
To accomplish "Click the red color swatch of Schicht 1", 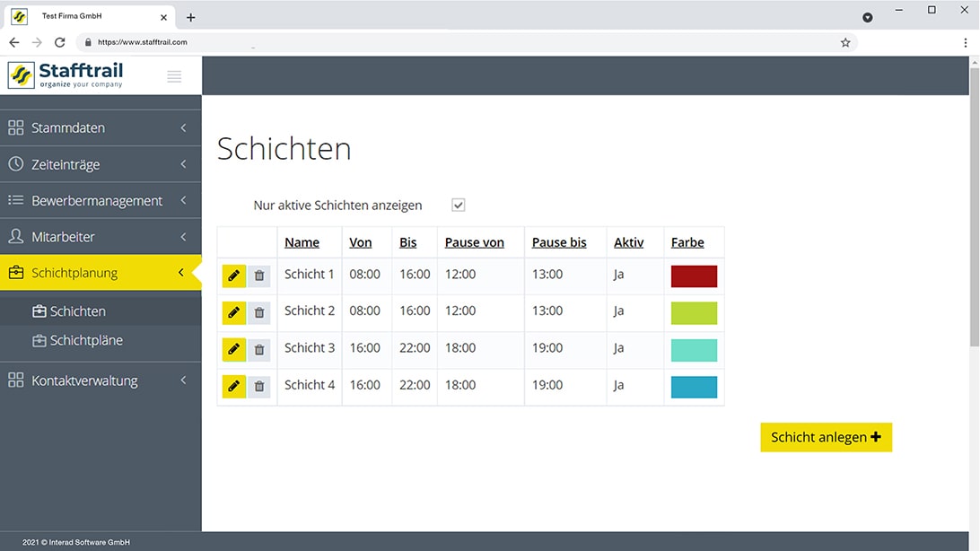I will click(x=694, y=276).
